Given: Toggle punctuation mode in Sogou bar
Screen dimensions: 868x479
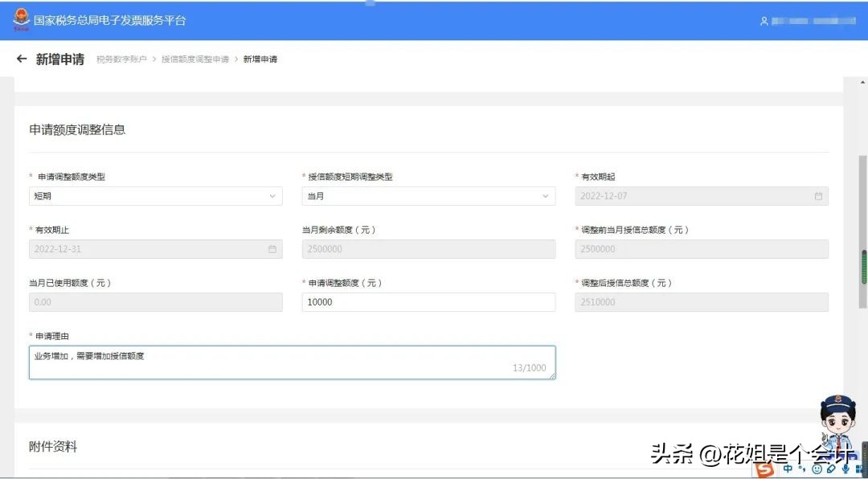Looking at the screenshot, I should point(801,469).
